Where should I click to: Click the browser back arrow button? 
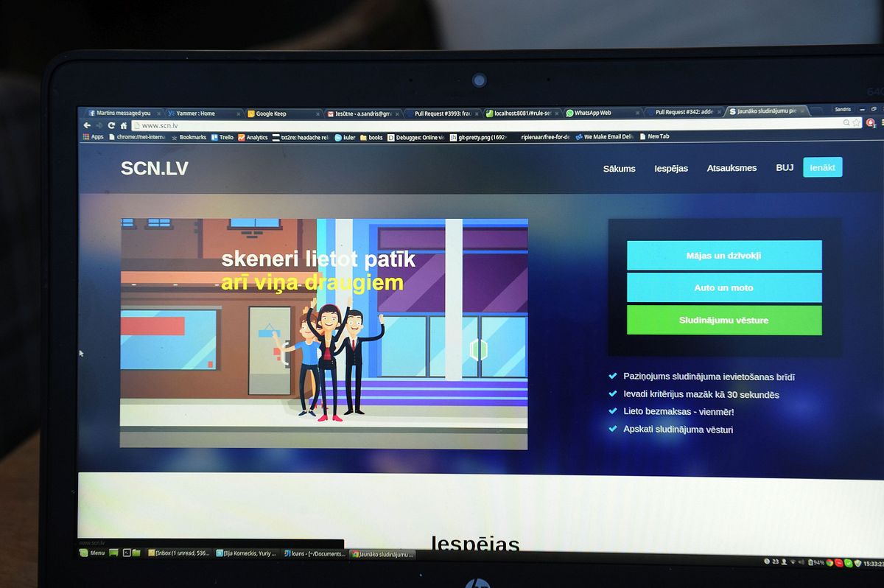tap(87, 125)
